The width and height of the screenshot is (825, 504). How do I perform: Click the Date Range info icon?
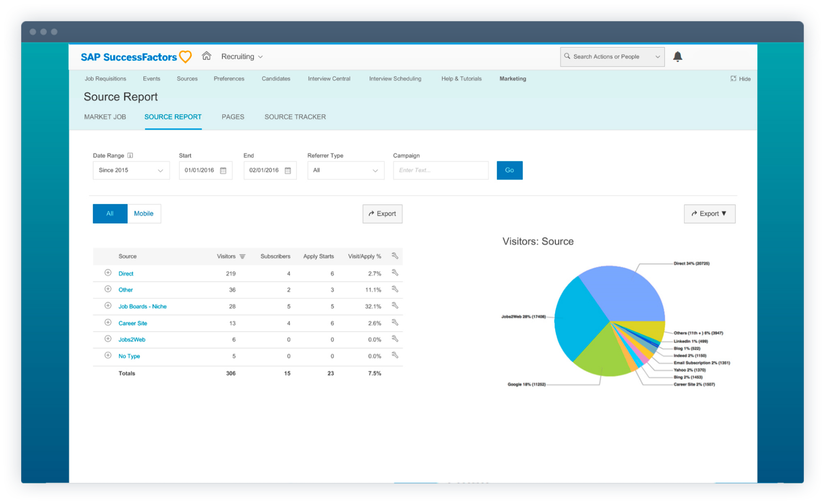tap(130, 155)
